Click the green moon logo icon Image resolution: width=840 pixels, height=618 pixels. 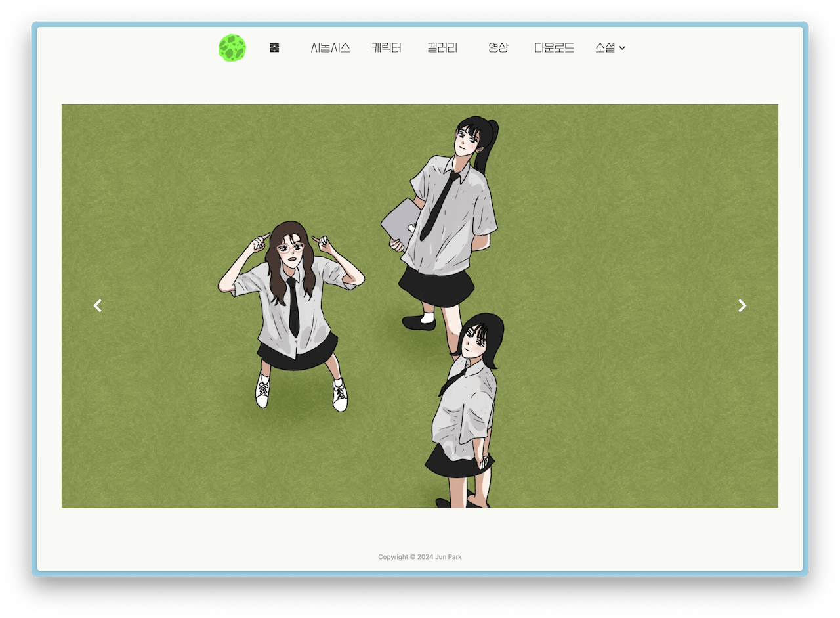(232, 48)
